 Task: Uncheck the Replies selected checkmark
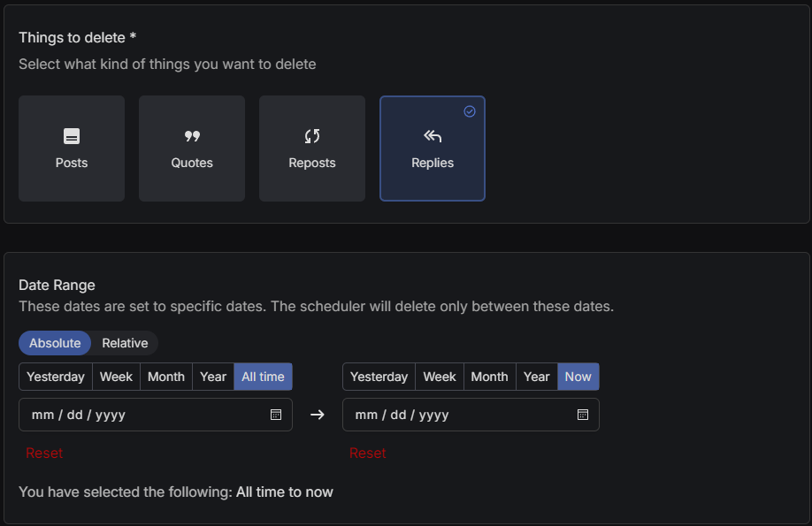coord(470,111)
